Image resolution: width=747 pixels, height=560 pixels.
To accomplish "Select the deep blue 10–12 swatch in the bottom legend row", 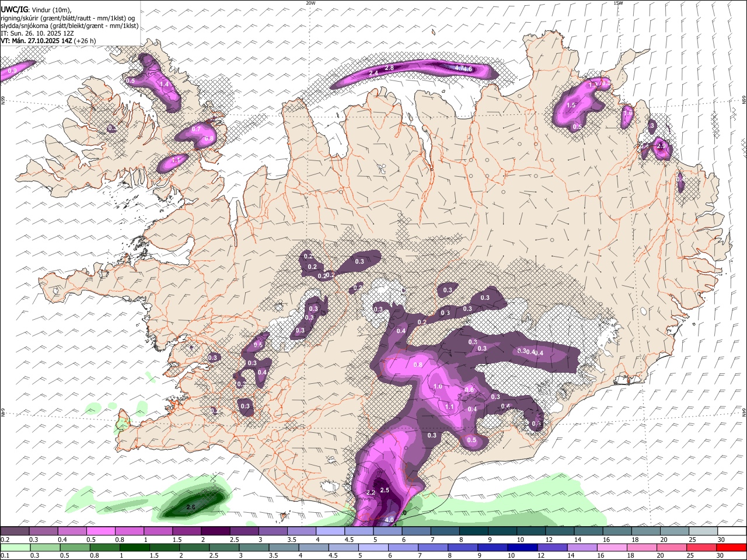I will 523,547.
